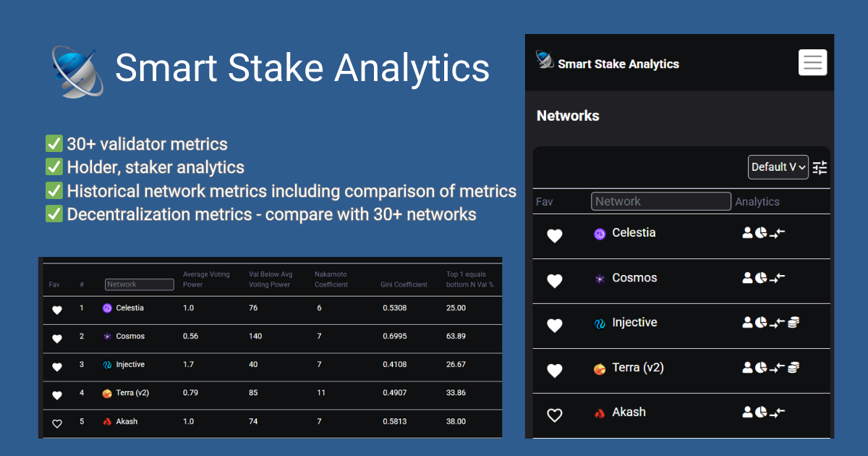Select the Networks heading section
Screen dimensions: 868x456
[568, 116]
